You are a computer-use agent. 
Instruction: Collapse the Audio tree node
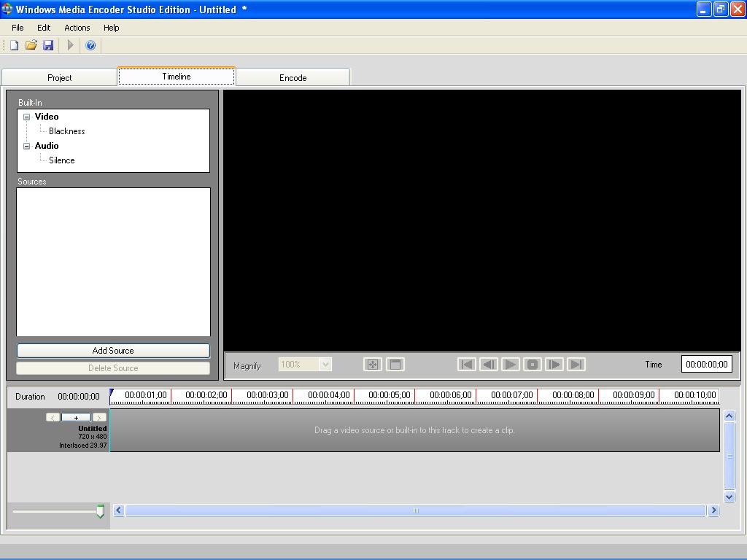(27, 146)
